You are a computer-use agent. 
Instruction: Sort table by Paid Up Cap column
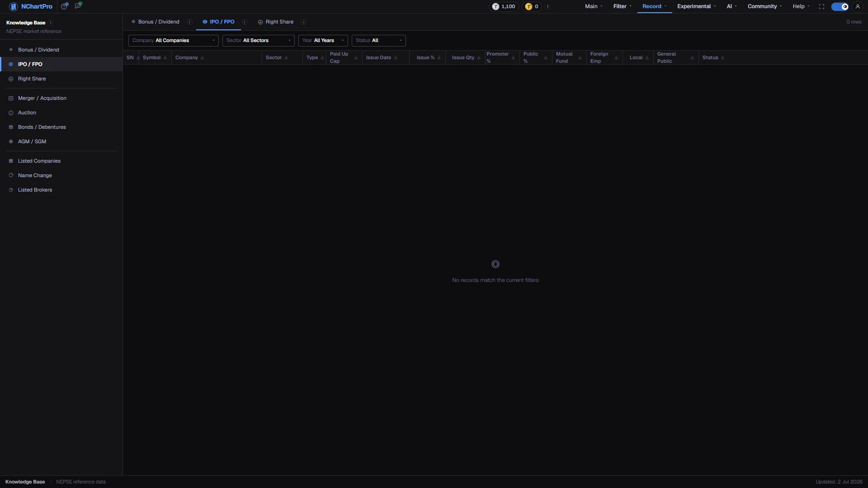(x=344, y=57)
